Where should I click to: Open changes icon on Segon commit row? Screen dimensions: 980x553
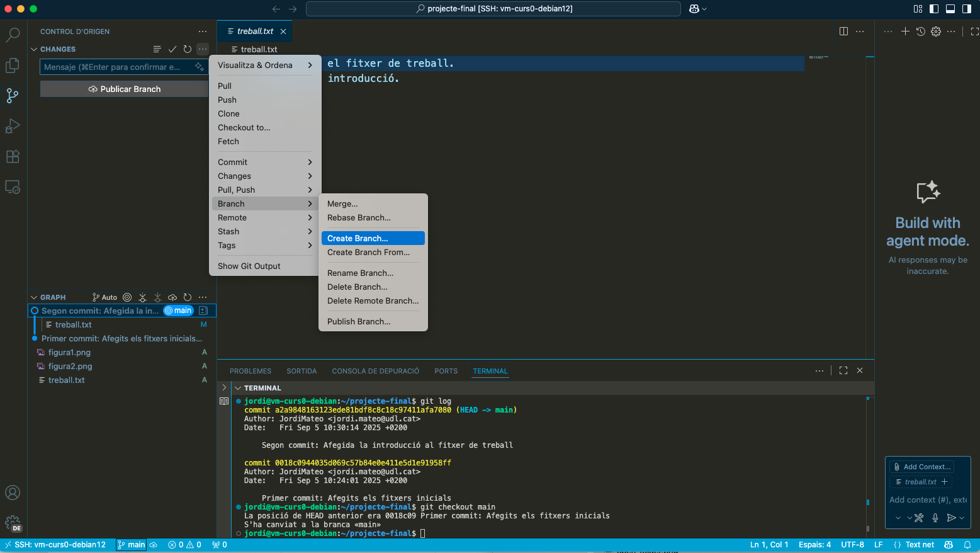click(203, 311)
